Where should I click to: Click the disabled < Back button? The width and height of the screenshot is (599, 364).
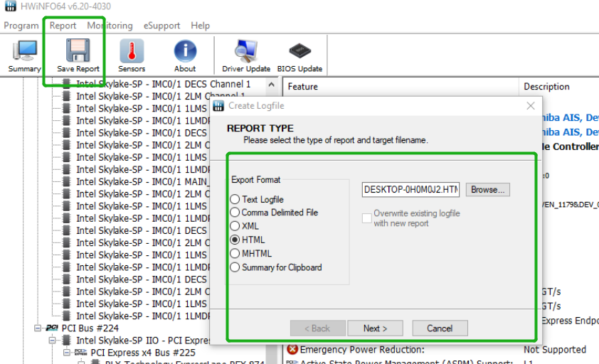[x=317, y=328]
